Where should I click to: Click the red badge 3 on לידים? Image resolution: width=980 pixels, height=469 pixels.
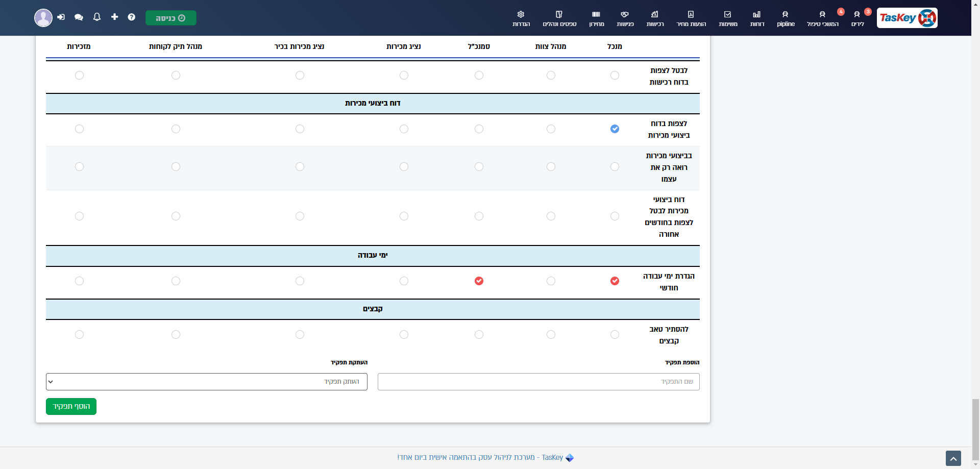pos(868,11)
